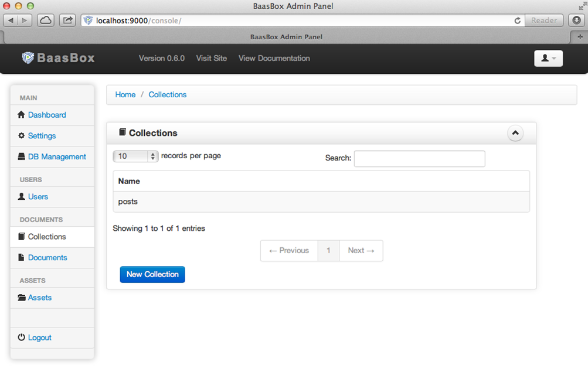588x382 pixels.
Task: Add a new Safari tab with plus
Action: (580, 37)
